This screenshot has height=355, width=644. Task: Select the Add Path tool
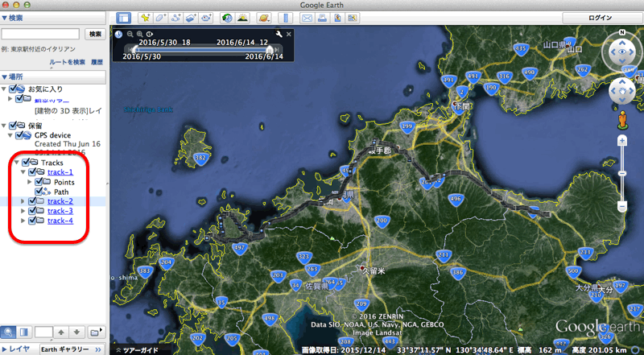point(175,18)
